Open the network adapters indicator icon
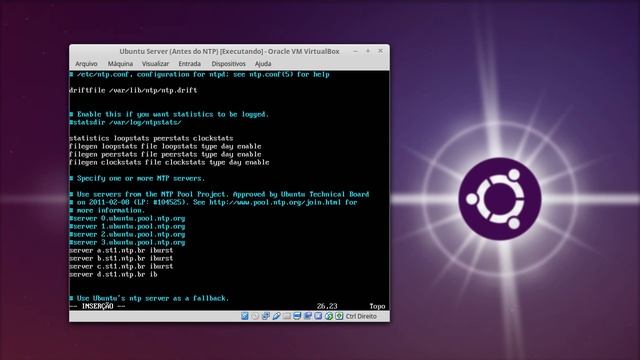 click(266, 316)
